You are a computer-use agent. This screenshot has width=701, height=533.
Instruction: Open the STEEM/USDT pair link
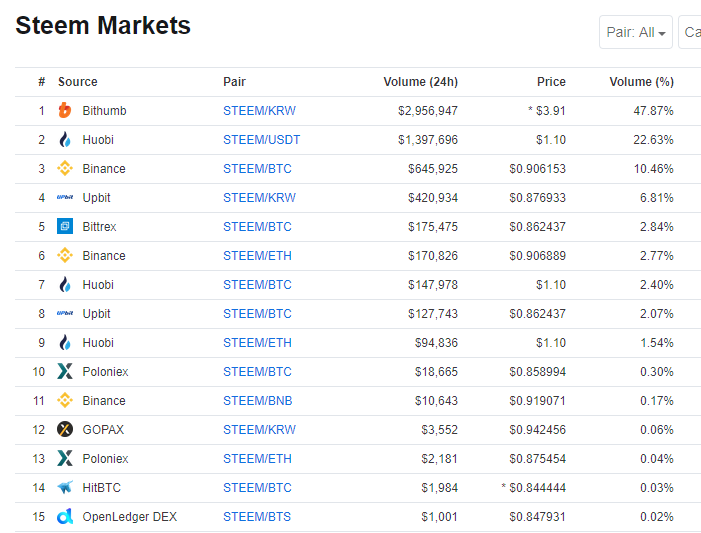click(x=262, y=140)
